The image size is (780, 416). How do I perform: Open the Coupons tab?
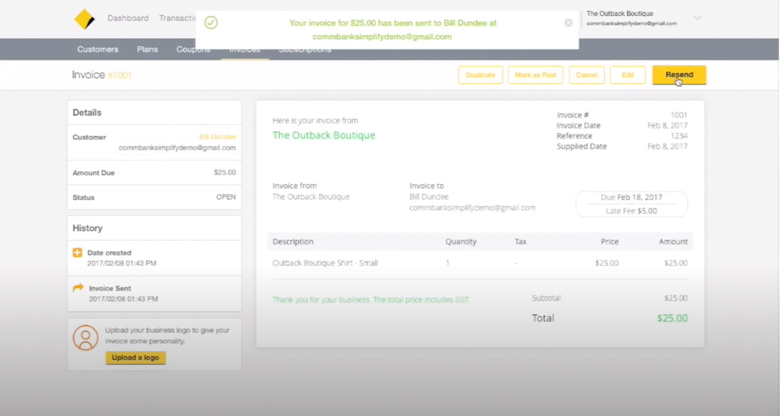click(x=193, y=50)
